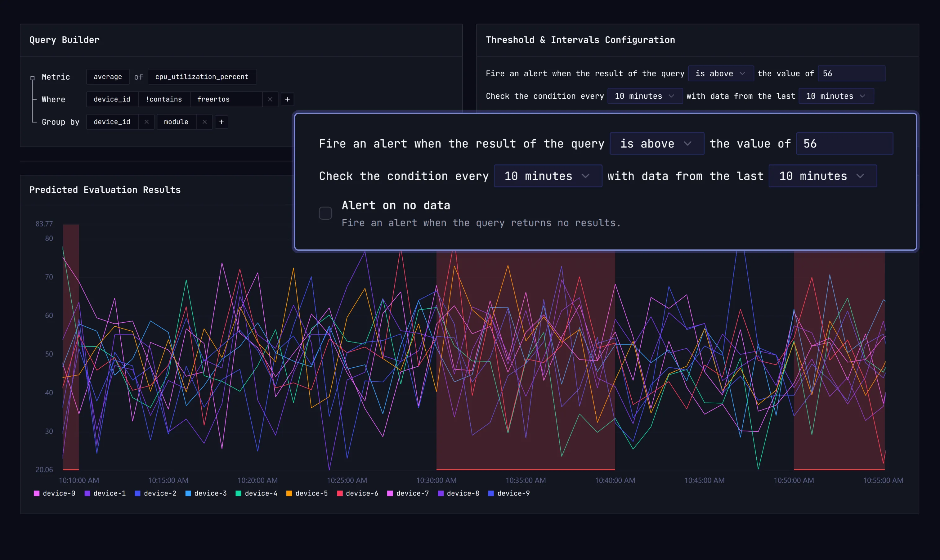Image resolution: width=940 pixels, height=560 pixels.
Task: Add a new Where condition
Action: click(x=287, y=99)
